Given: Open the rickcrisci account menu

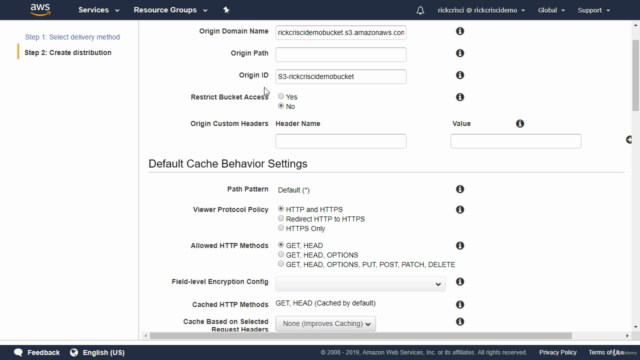Looking at the screenshot, I should click(x=481, y=10).
